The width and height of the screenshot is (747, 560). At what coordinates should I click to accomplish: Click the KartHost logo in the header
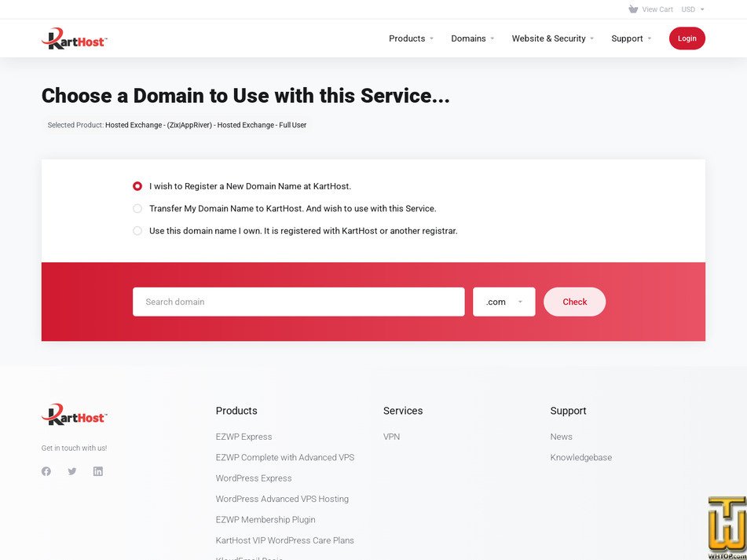point(75,38)
